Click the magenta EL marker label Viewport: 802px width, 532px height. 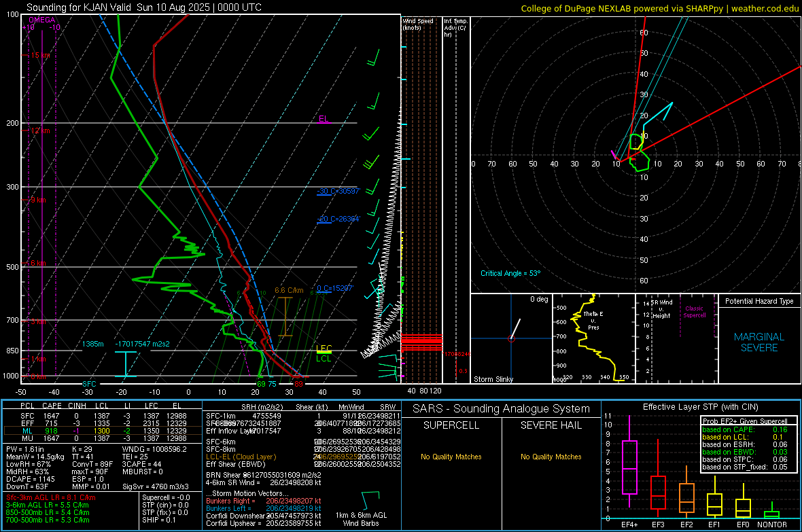[324, 119]
